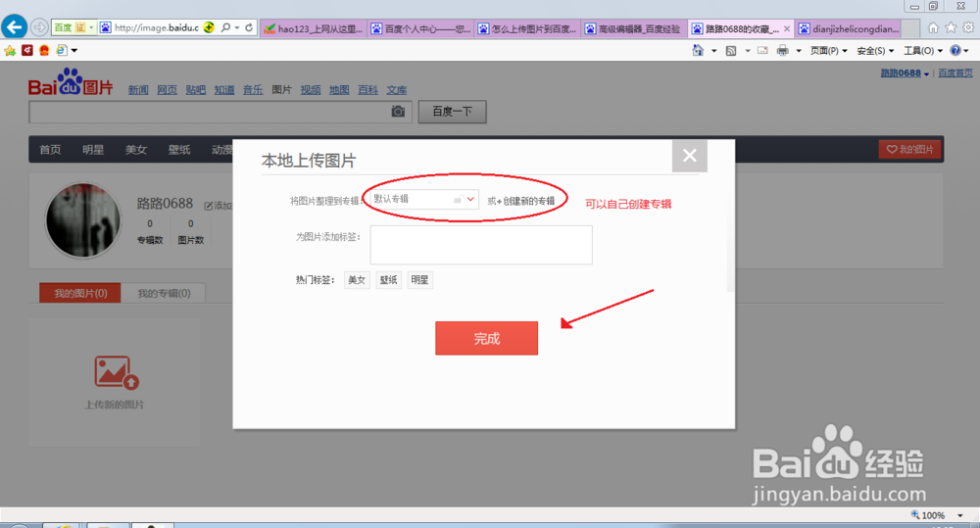This screenshot has height=528, width=980.
Task: Open the 我的图片(0) tab
Action: coord(80,293)
